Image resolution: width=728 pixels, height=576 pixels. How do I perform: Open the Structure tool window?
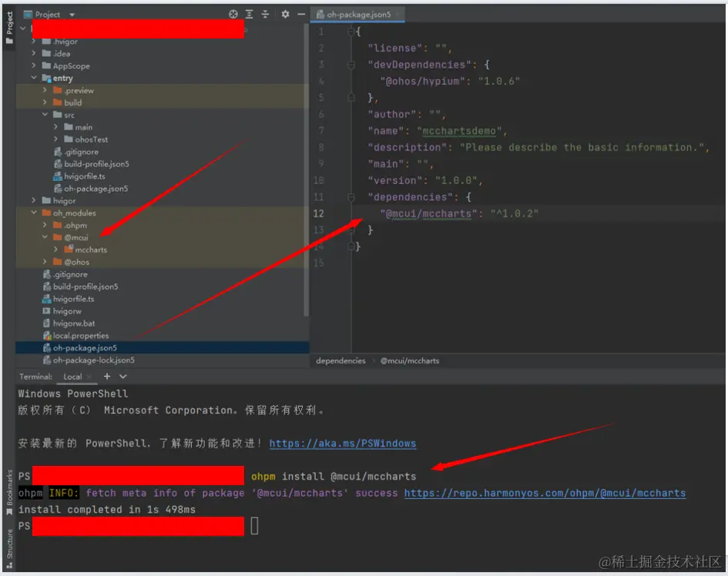coord(9,549)
